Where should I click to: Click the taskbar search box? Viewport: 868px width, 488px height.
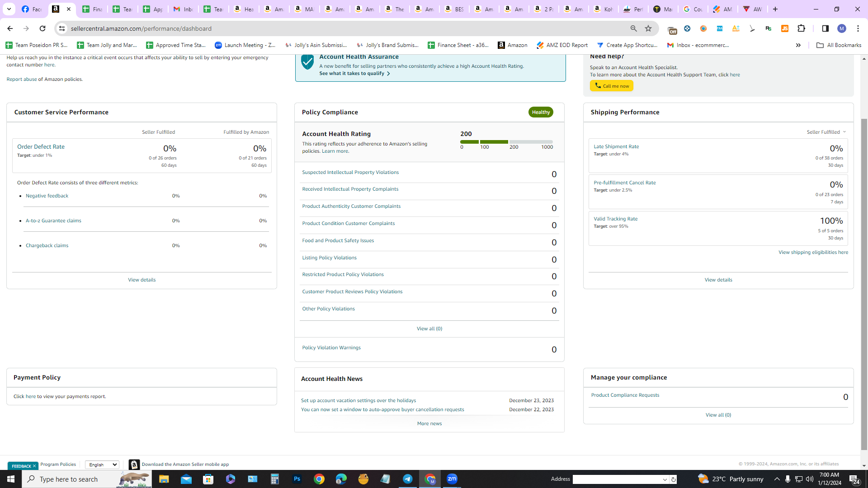click(x=87, y=479)
